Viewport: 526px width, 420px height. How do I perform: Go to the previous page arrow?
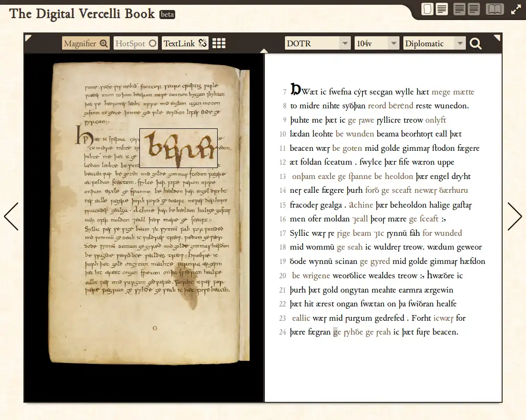click(x=11, y=216)
